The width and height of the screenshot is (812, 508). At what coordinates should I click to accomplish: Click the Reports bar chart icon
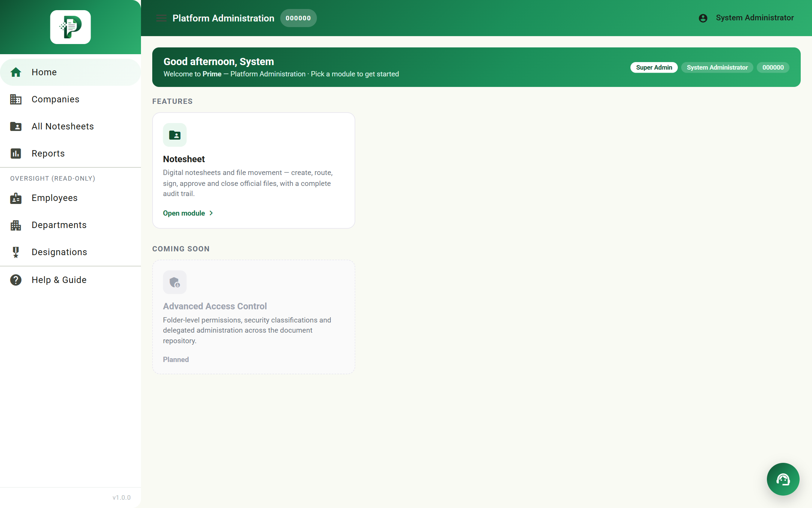click(x=16, y=154)
